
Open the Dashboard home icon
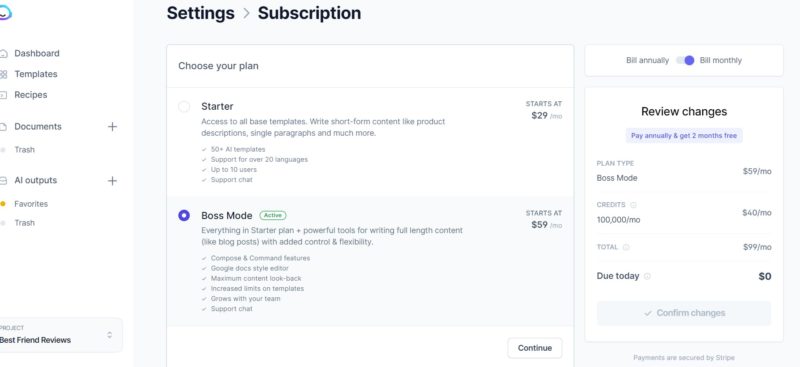coord(4,54)
